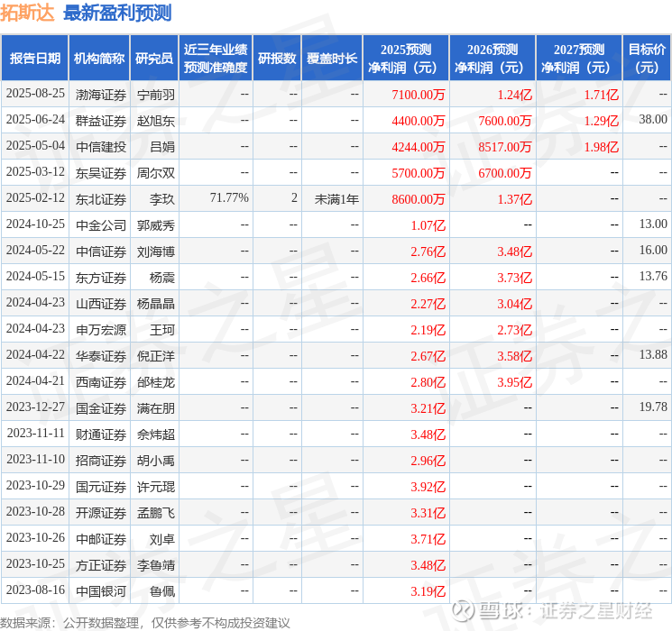
Task: Click the 3.92亿 profit value
Action: pyautogui.click(x=428, y=487)
